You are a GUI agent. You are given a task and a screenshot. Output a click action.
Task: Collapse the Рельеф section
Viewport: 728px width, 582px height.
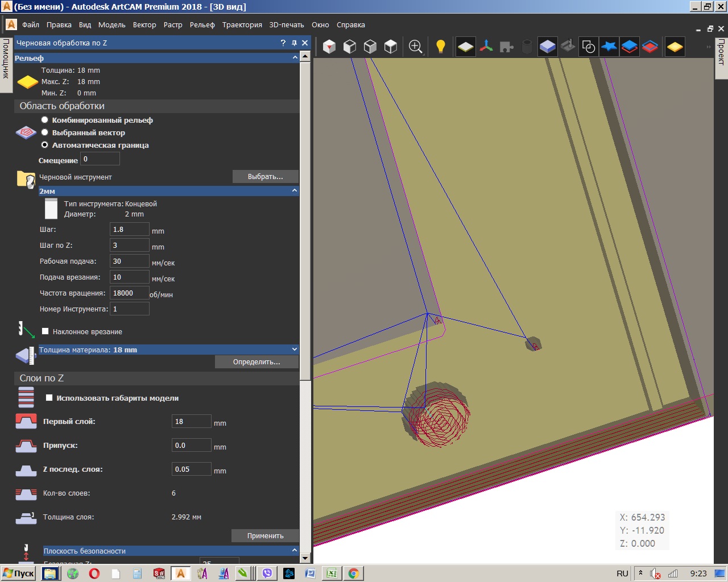(295, 57)
